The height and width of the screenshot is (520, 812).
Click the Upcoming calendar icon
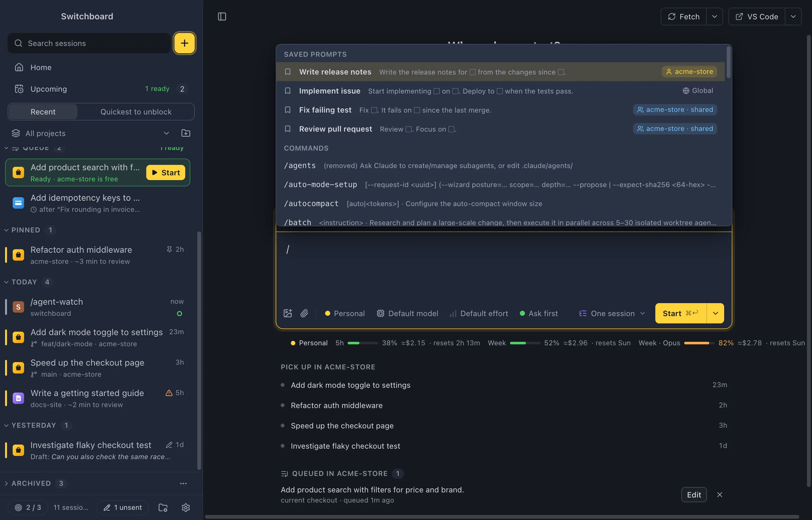(19, 89)
